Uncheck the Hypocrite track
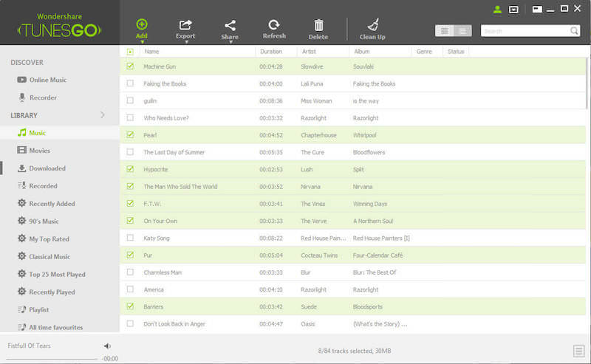 coord(130,169)
